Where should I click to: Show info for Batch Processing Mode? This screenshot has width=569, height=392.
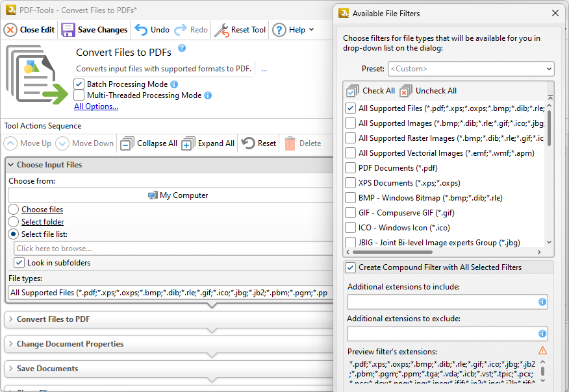coord(174,84)
